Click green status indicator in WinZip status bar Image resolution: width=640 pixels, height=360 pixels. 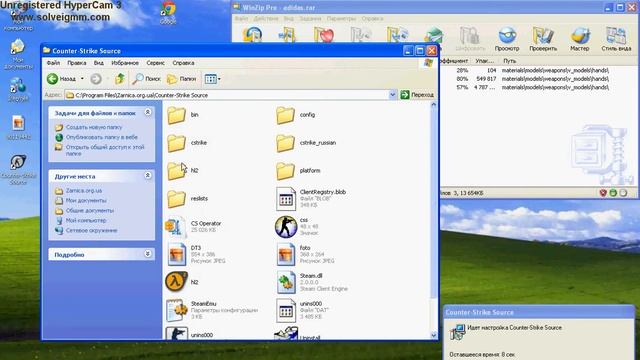coord(613,193)
